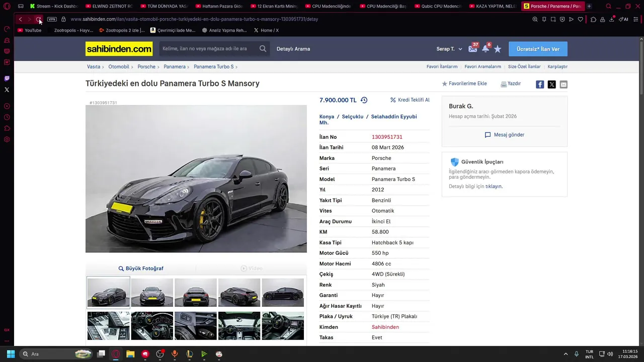Viewport: 644px width, 362px height.
Task: Open the AI button in browser toolbar
Action: (623, 19)
